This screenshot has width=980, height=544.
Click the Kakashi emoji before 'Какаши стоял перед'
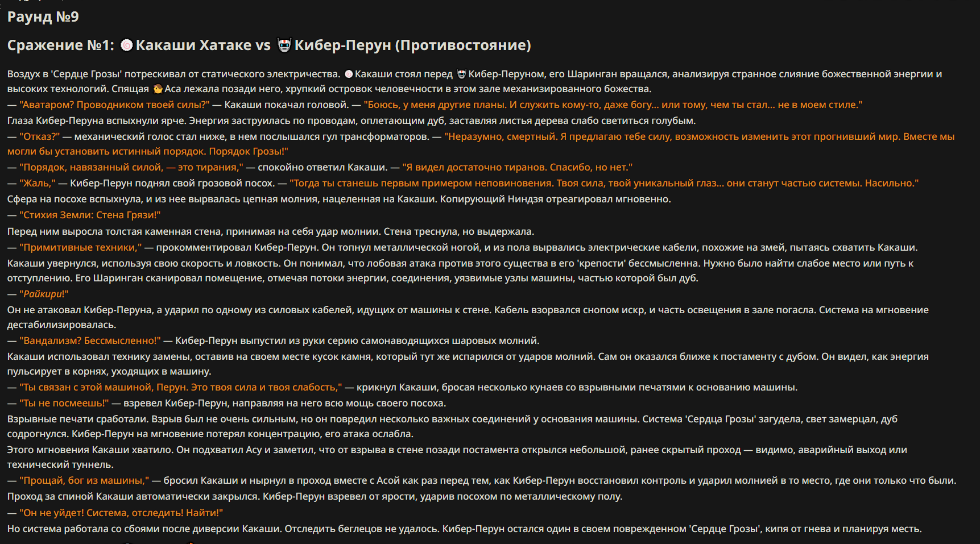[349, 74]
